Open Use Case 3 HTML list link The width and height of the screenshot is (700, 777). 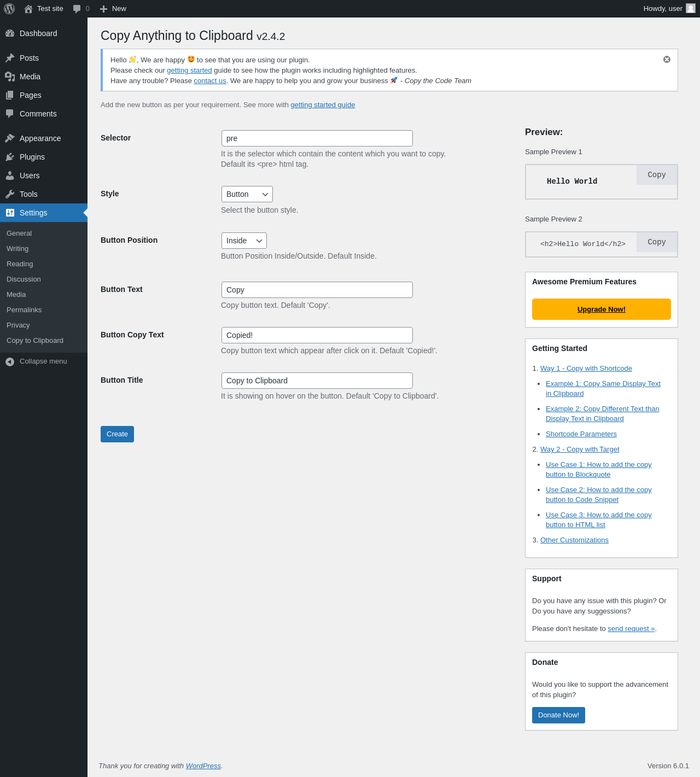click(x=599, y=520)
